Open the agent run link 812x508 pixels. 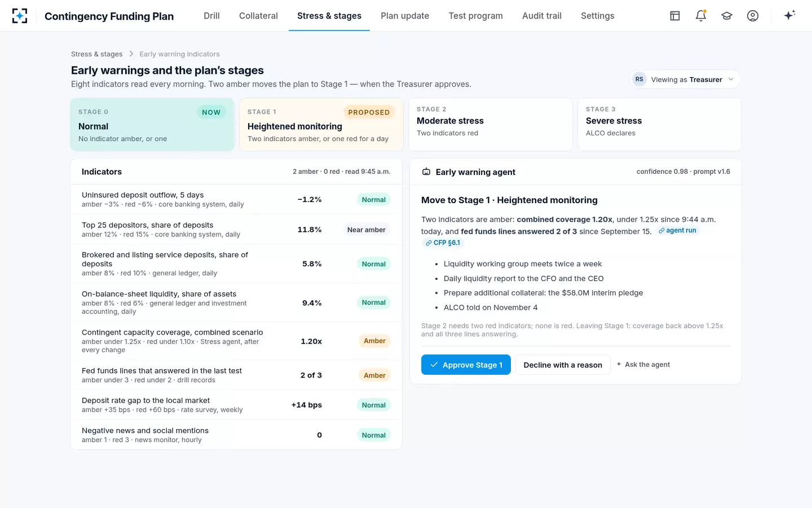pyautogui.click(x=677, y=230)
